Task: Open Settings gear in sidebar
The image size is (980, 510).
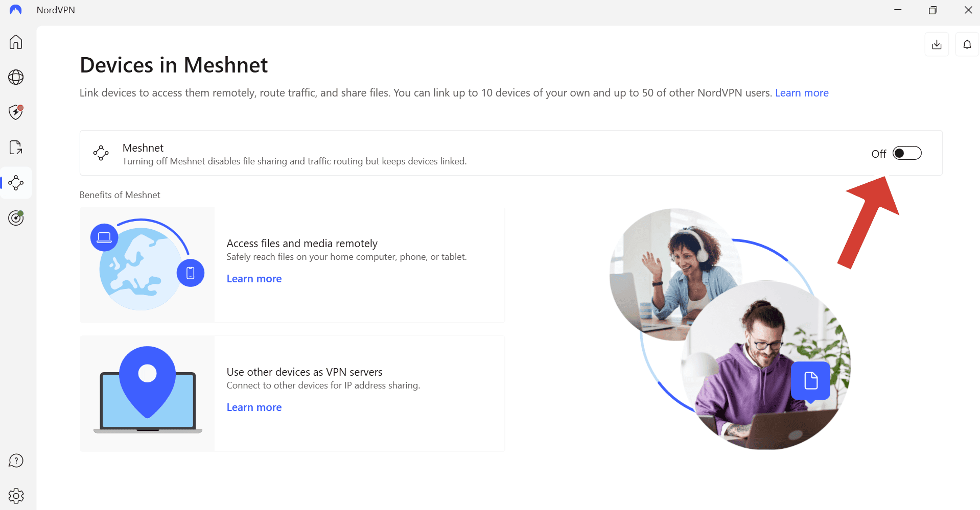Action: pyautogui.click(x=16, y=496)
